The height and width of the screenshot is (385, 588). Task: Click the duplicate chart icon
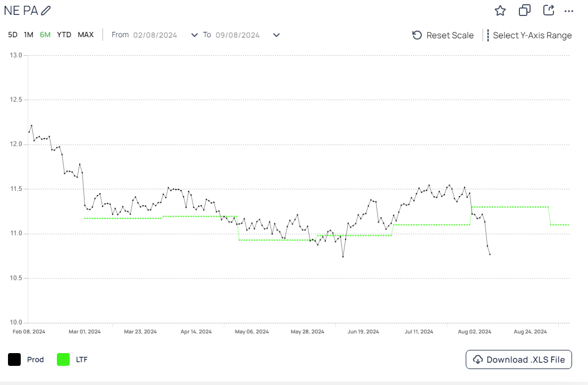click(525, 11)
